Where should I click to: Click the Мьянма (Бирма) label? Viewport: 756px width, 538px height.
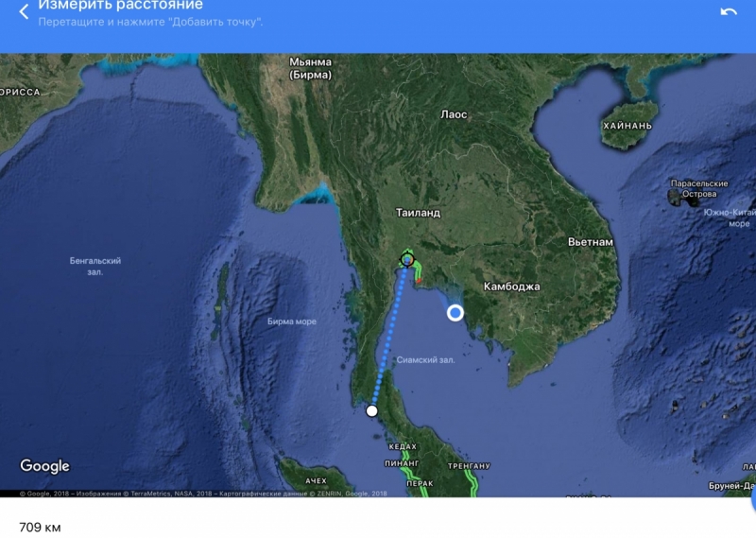[x=310, y=68]
